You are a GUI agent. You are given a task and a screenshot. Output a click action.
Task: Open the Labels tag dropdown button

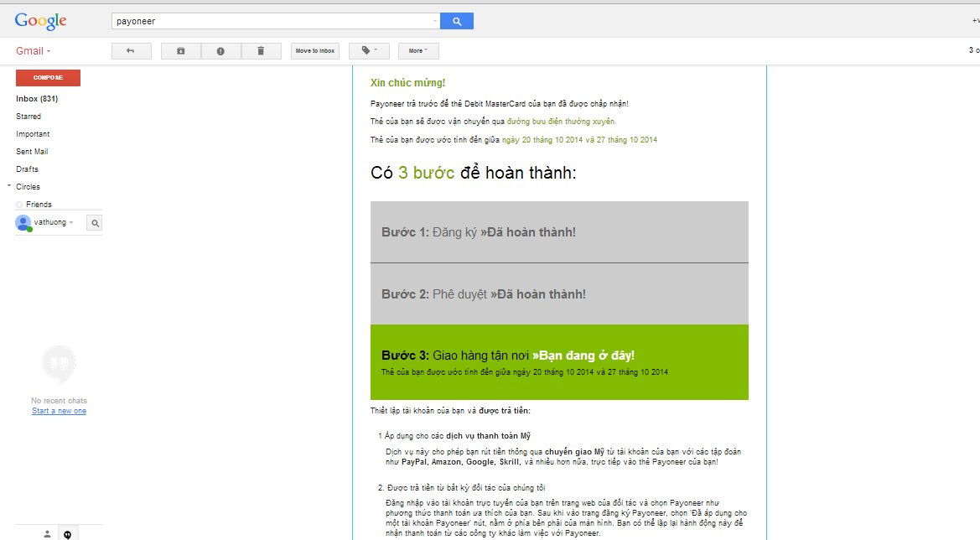click(370, 50)
